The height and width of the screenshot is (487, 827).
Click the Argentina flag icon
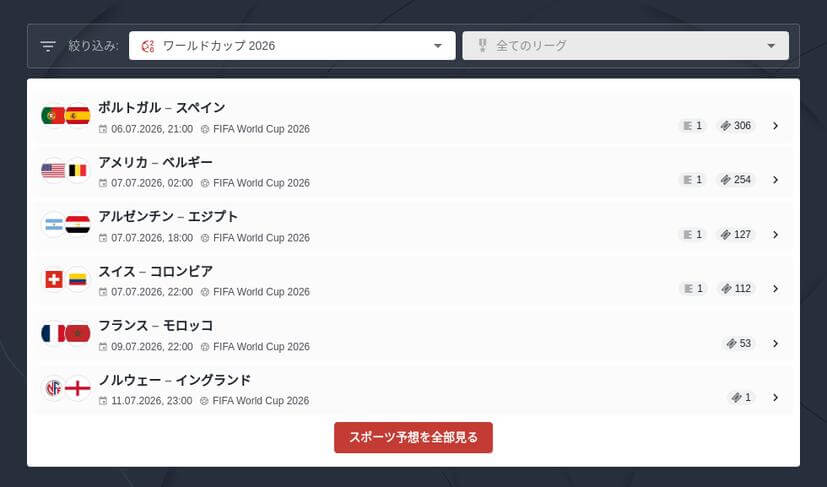tap(53, 225)
